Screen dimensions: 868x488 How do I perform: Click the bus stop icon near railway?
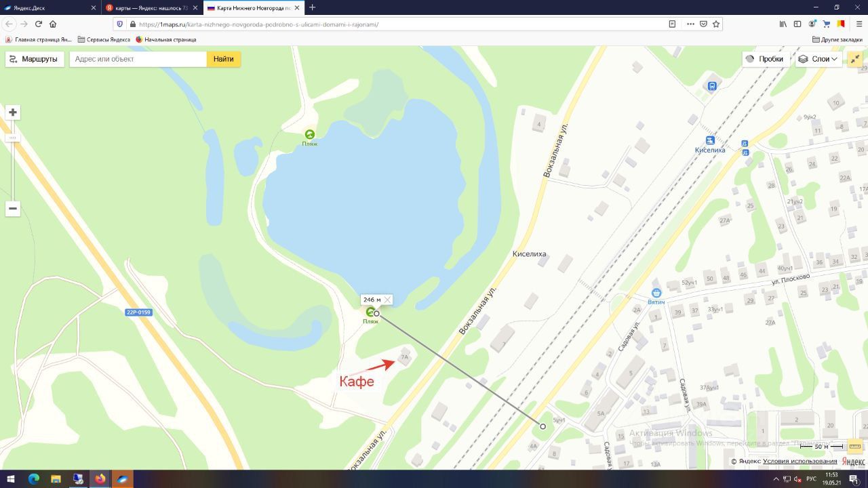click(712, 86)
